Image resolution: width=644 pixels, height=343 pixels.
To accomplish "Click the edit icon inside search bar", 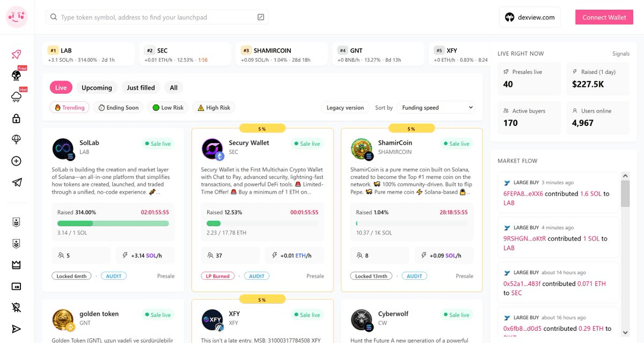I will (x=261, y=17).
